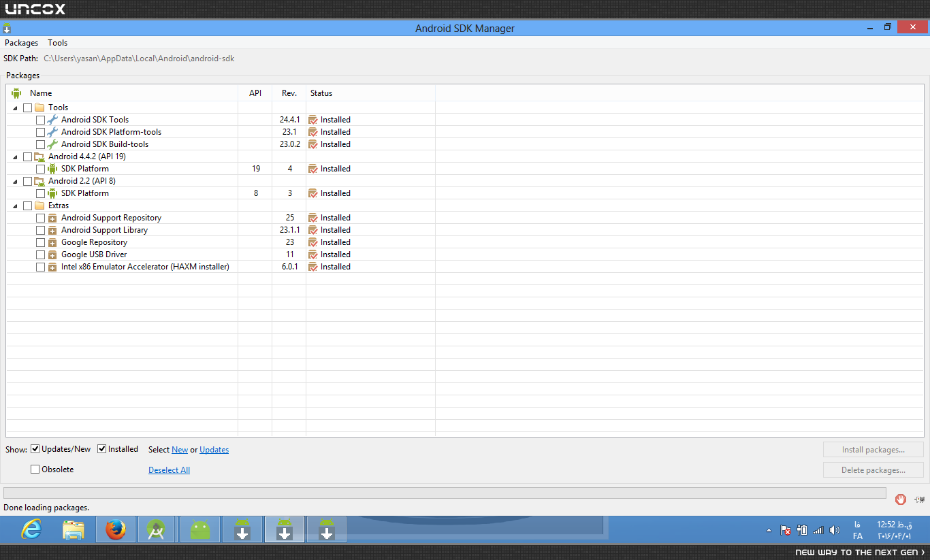Check the Intel x86 Emulator Accelerator checkbox

[x=40, y=267]
